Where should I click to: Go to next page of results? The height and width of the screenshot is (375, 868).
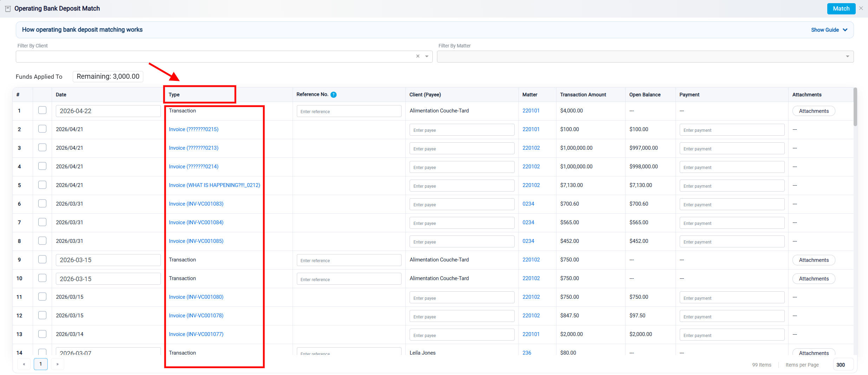tap(57, 364)
